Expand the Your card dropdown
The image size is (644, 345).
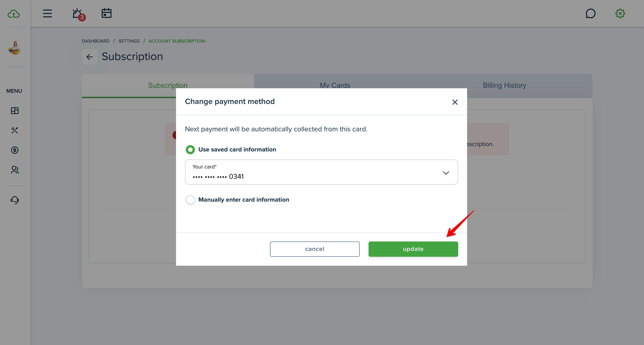321,172
